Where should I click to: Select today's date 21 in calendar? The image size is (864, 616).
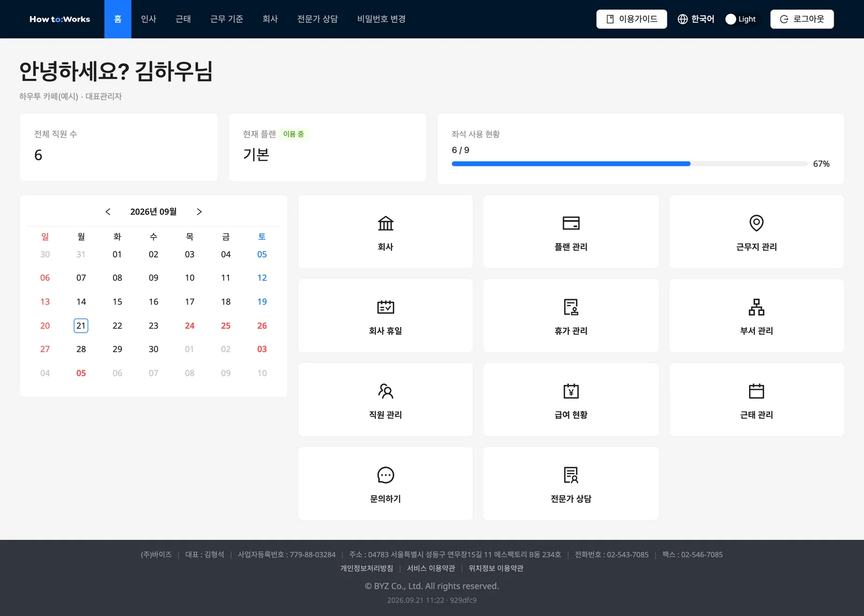tap(81, 326)
